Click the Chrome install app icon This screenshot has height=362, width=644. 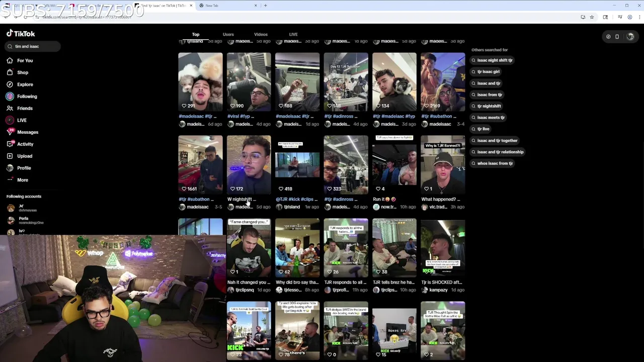point(583,17)
